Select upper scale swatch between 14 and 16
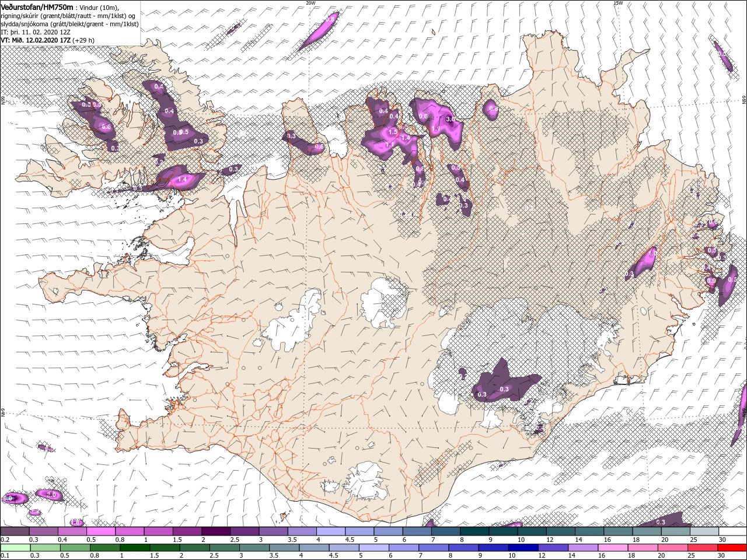747x560 pixels. pos(589,531)
